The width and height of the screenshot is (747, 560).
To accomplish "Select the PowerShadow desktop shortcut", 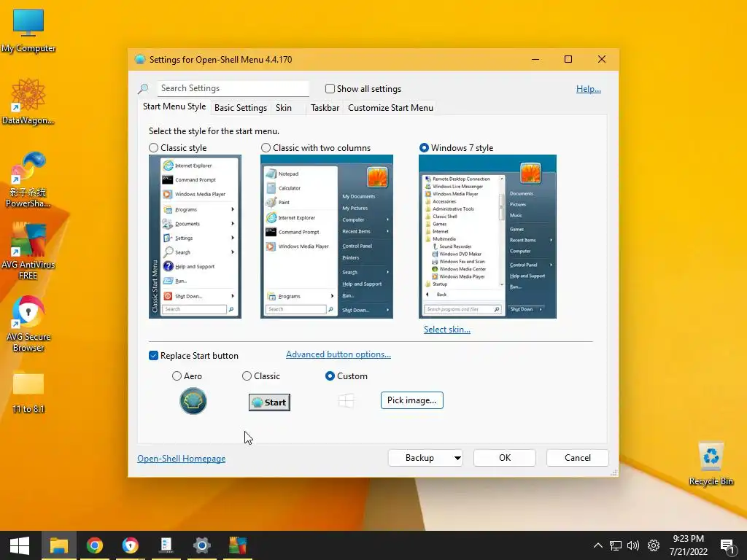I will [28, 179].
